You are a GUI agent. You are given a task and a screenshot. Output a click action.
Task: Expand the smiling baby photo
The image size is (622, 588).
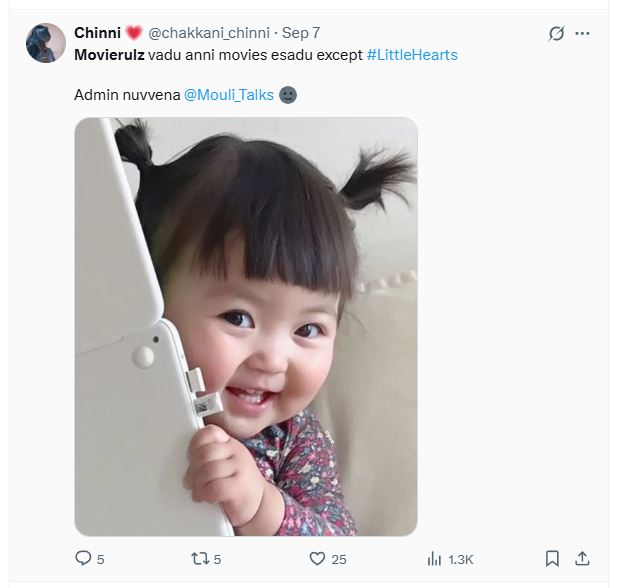[246, 326]
